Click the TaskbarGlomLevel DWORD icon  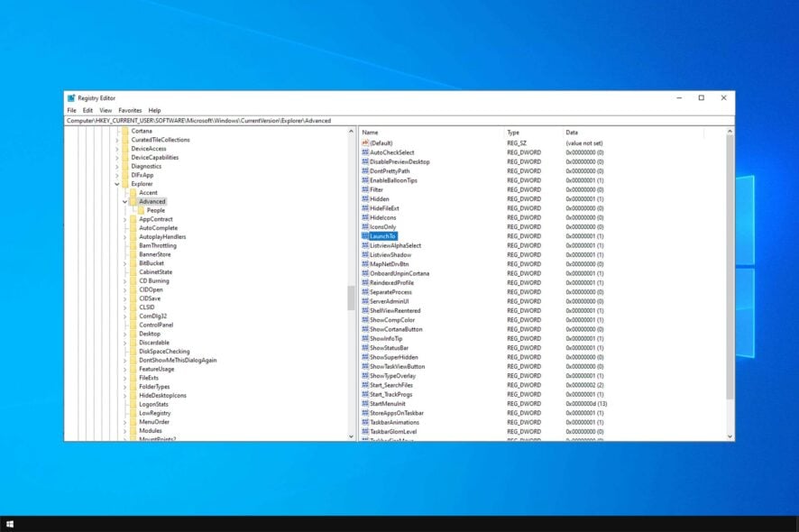coord(365,432)
